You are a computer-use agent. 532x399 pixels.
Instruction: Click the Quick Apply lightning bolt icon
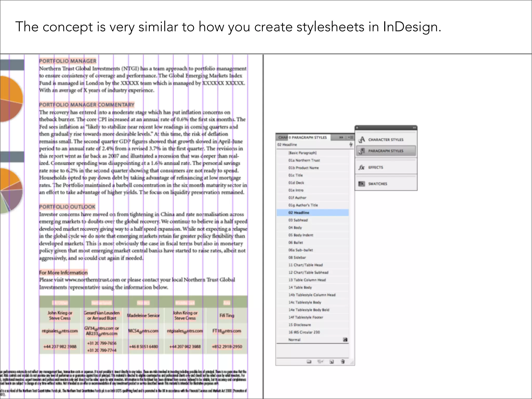pos(351,144)
